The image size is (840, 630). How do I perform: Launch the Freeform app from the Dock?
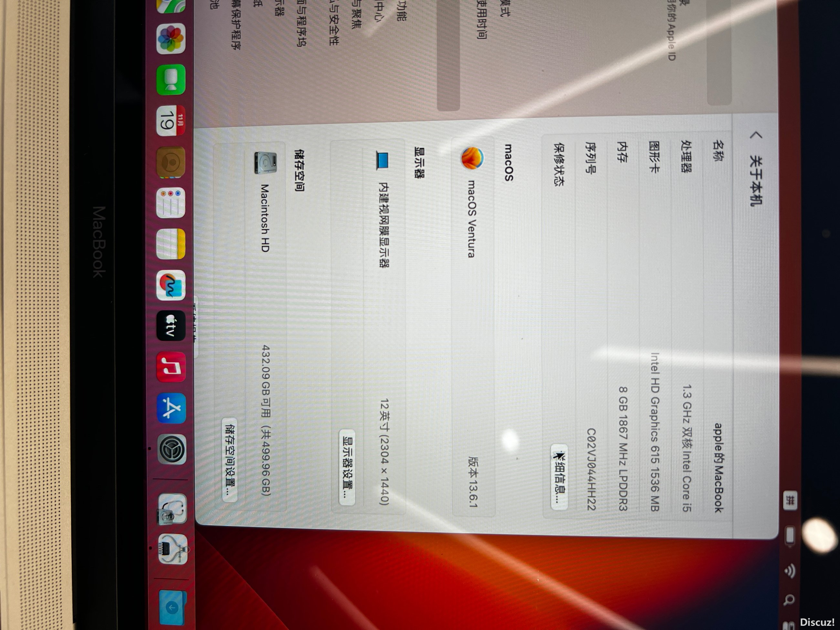pyautogui.click(x=171, y=285)
